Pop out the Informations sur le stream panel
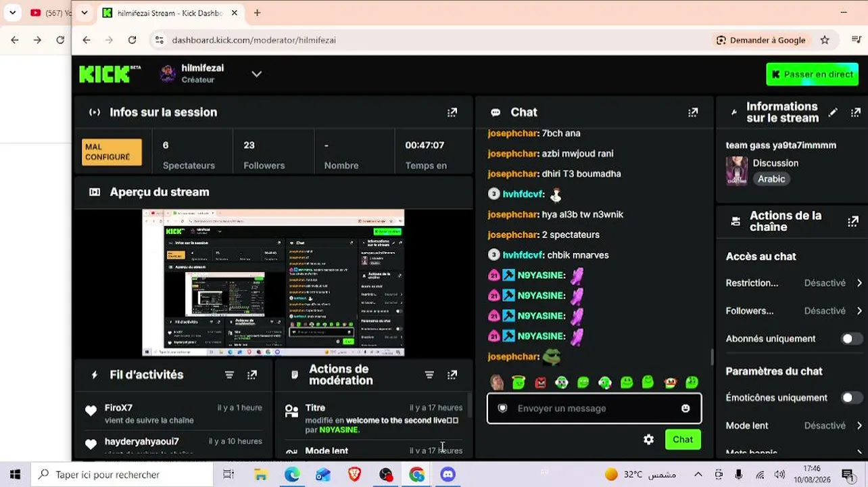 856,112
